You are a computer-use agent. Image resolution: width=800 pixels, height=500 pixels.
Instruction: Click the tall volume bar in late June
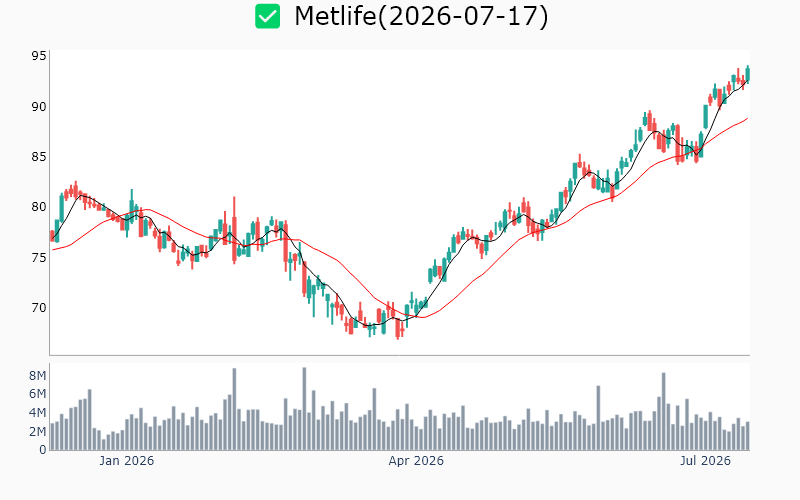[x=664, y=411]
